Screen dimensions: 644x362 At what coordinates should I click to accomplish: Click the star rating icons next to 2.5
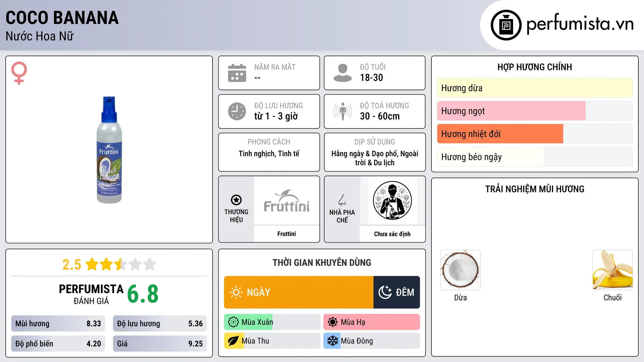[121, 264]
